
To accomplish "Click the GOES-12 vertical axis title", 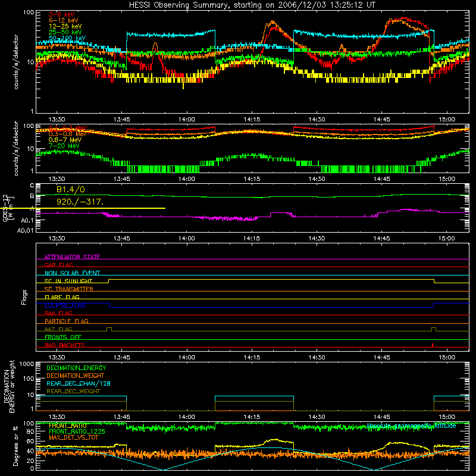I will [5, 208].
